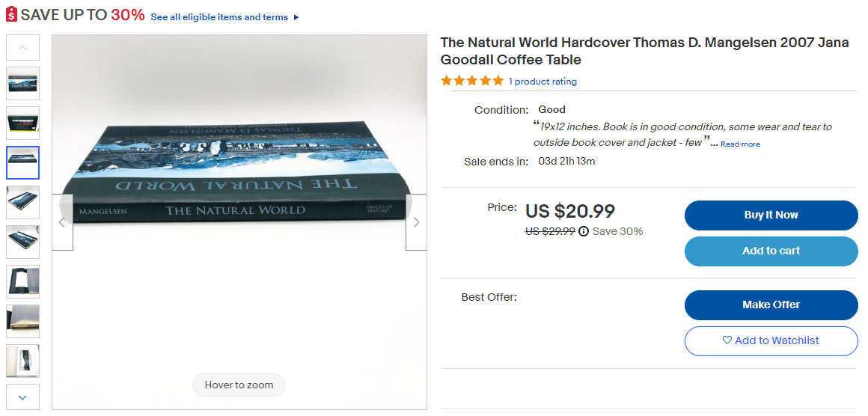Image resolution: width=868 pixels, height=416 pixels.
Task: Select the currently highlighted spine thumbnail
Action: (x=22, y=162)
